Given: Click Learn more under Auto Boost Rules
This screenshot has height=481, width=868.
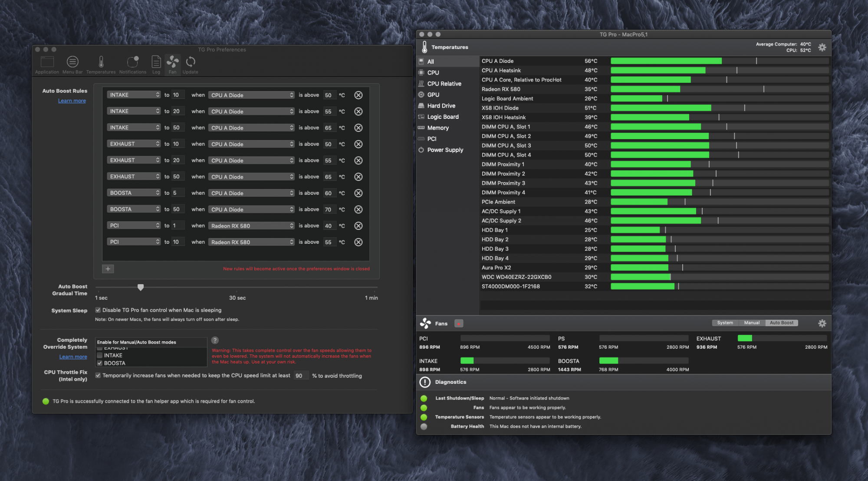Looking at the screenshot, I should tap(72, 101).
